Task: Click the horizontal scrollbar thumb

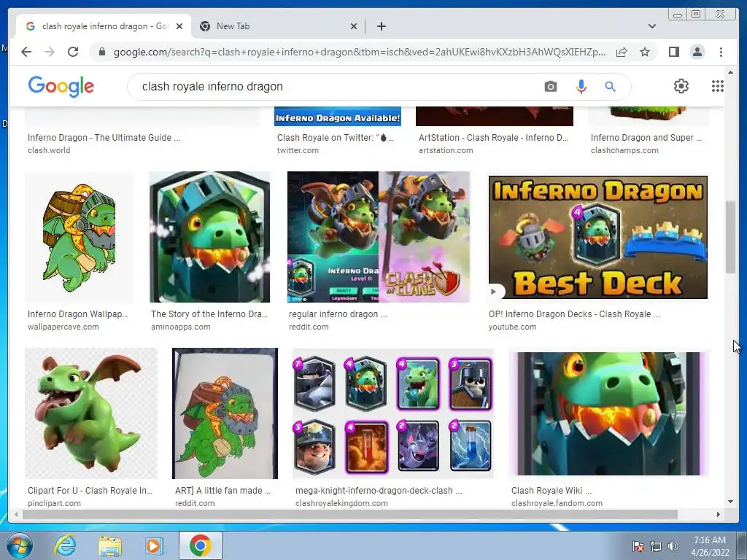Action: pyautogui.click(x=349, y=514)
